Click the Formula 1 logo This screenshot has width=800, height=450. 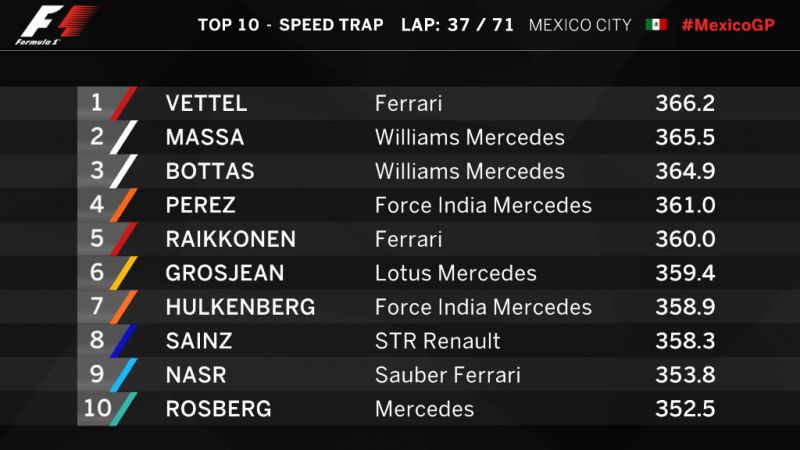point(55,25)
